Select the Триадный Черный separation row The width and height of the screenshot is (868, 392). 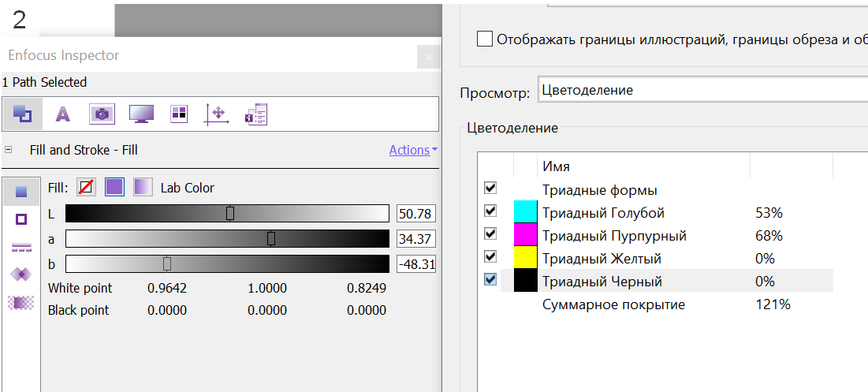tap(602, 282)
